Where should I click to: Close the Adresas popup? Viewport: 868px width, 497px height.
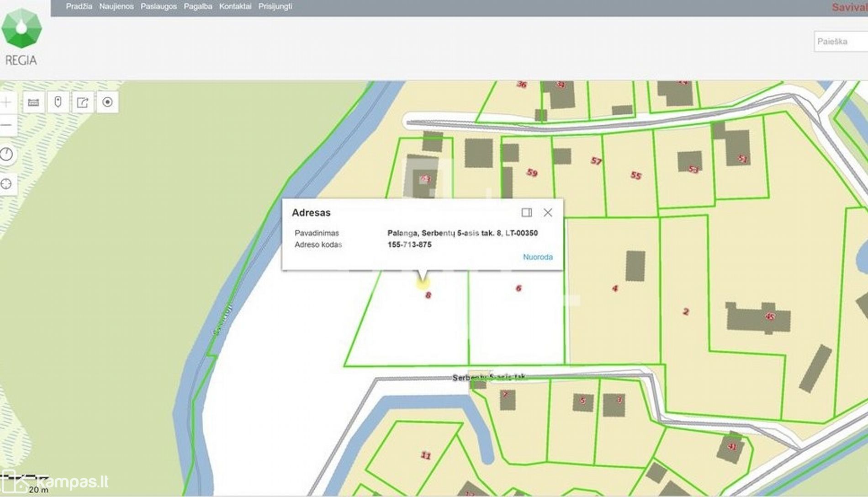(x=548, y=213)
